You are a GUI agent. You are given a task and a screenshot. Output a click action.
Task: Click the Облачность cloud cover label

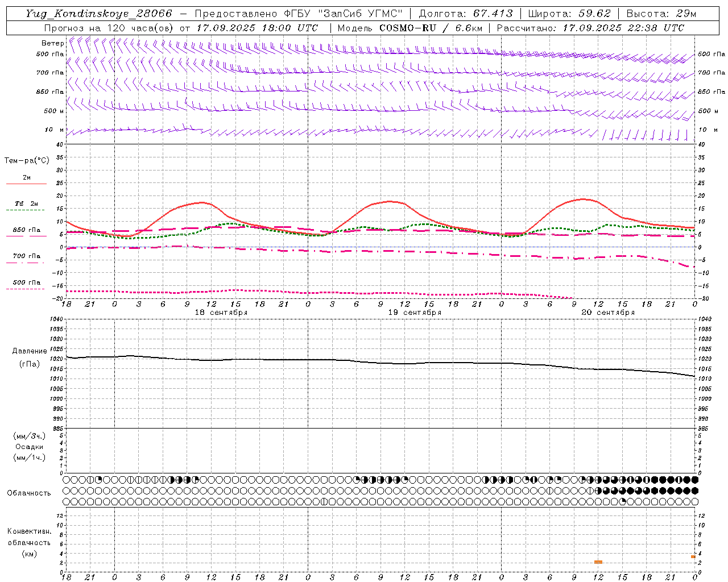point(29,493)
